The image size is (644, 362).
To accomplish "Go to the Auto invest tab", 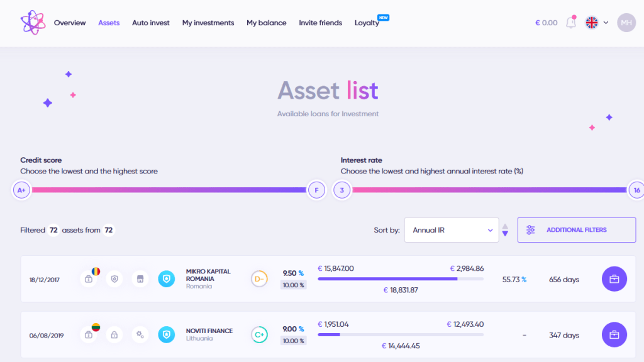I will [151, 23].
